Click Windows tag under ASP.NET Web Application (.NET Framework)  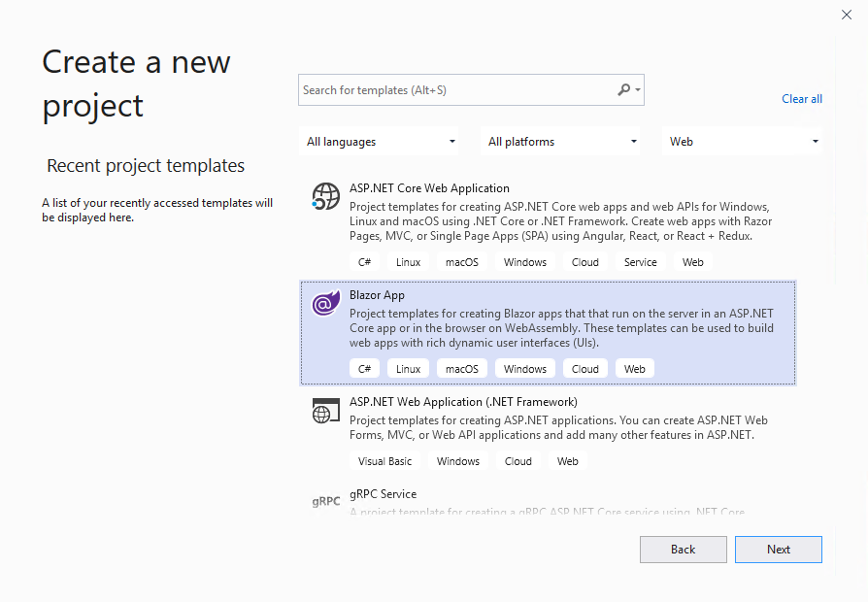point(458,461)
